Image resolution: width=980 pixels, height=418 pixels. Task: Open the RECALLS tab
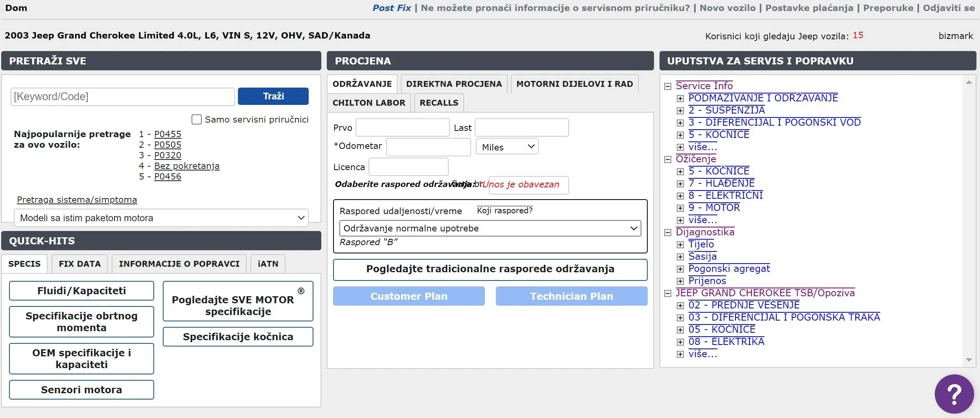coord(439,103)
